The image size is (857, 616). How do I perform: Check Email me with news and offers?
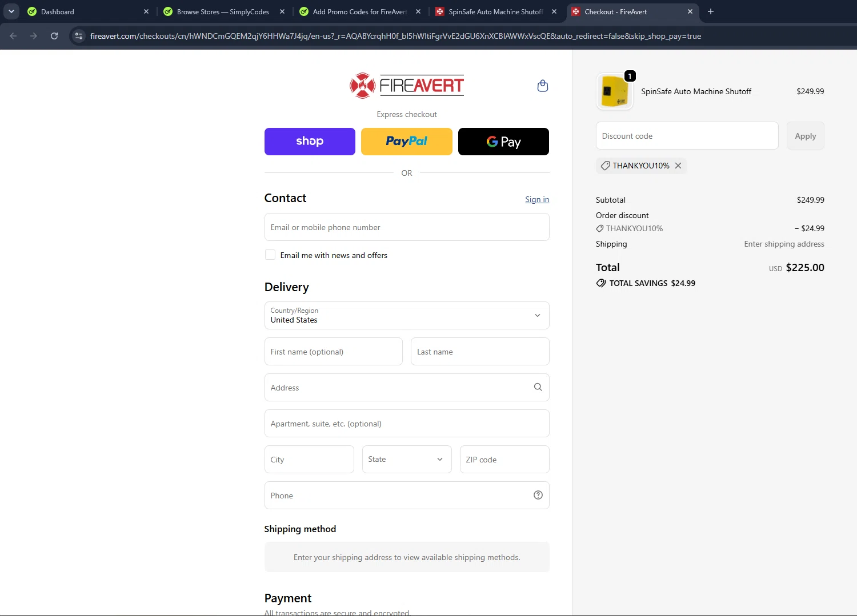click(x=270, y=255)
